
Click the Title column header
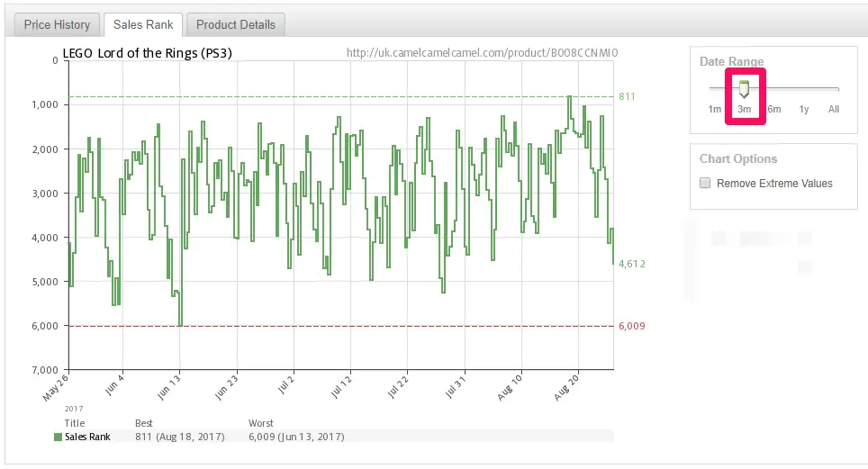74,423
